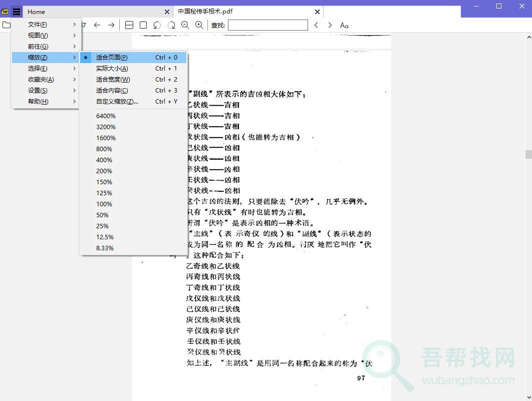
Task: Open the 帮助 menu
Action: (x=45, y=101)
